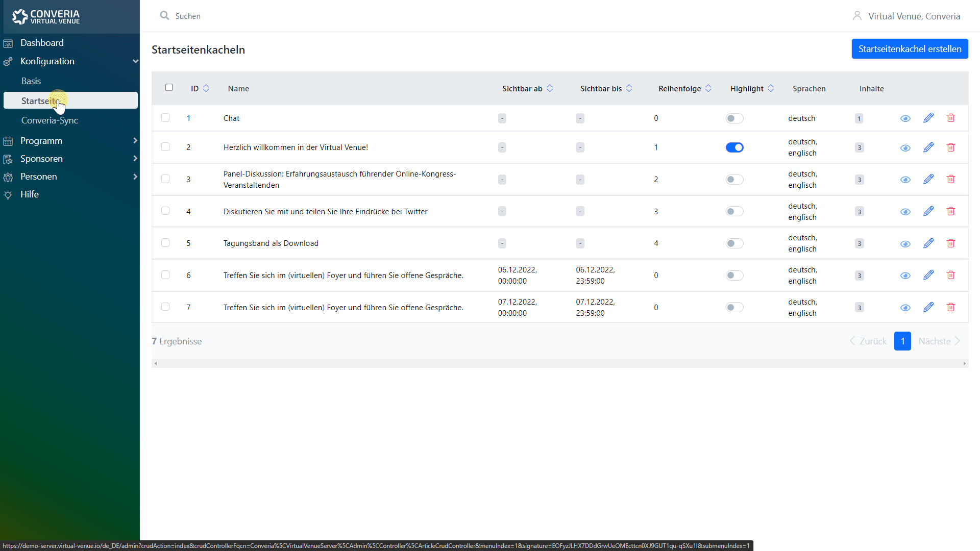Disable highlight for Herzlich willkommen tile
The height and width of the screenshot is (551, 980).
point(734,147)
